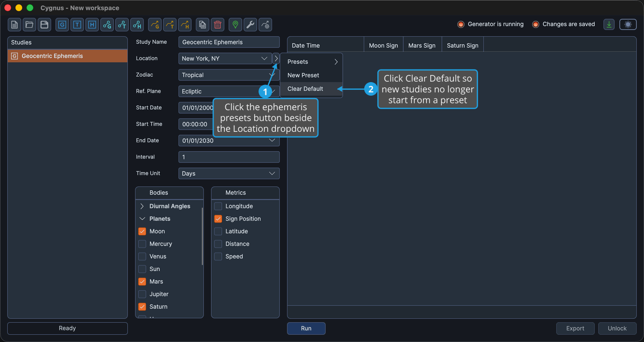Enable the Jupiter checkbox
The image size is (644, 342).
click(x=142, y=294)
